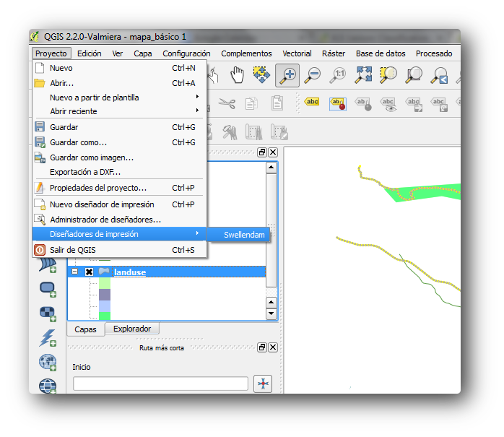Click the Add Vector Layer icon
504x437 pixels.
point(48,265)
